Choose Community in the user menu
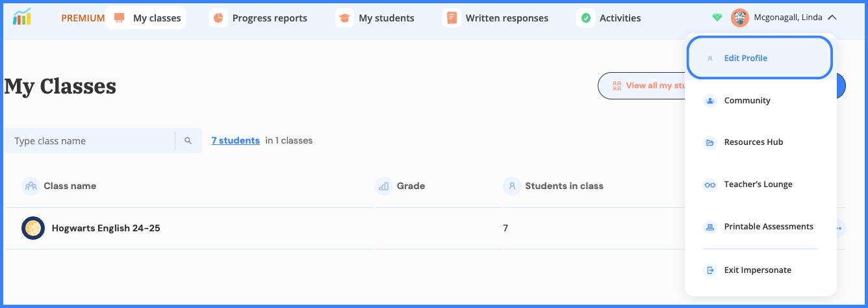Image resolution: width=868 pixels, height=308 pixels. pos(747,101)
